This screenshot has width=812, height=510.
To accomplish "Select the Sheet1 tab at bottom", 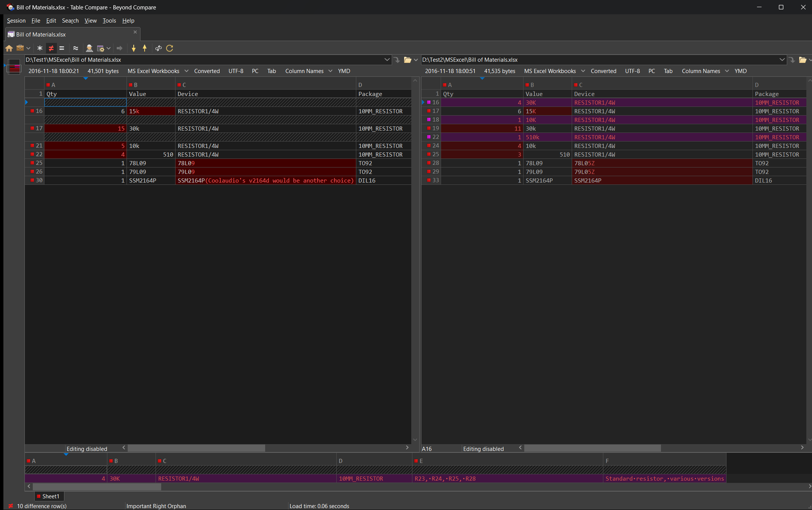I will coord(50,496).
